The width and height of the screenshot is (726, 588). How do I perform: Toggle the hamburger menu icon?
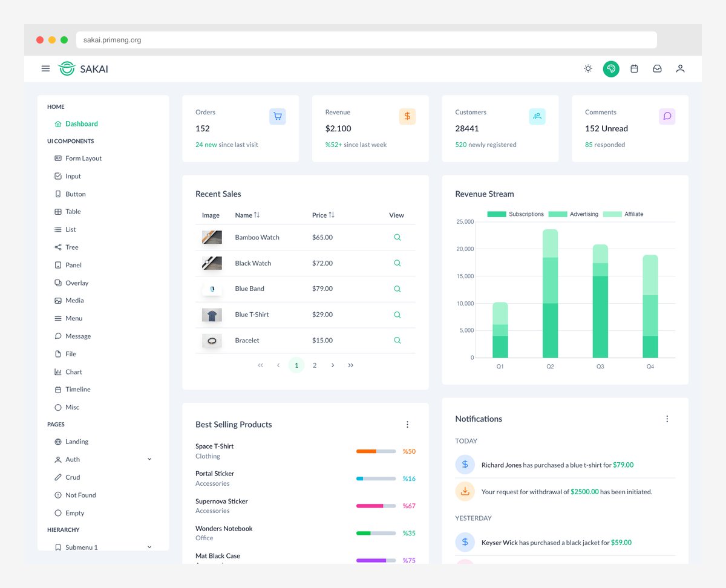click(x=45, y=69)
